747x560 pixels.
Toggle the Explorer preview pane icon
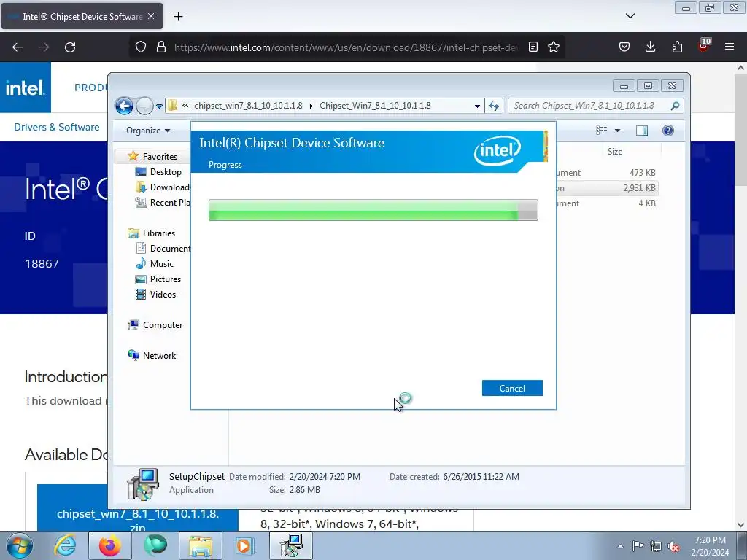(x=642, y=131)
